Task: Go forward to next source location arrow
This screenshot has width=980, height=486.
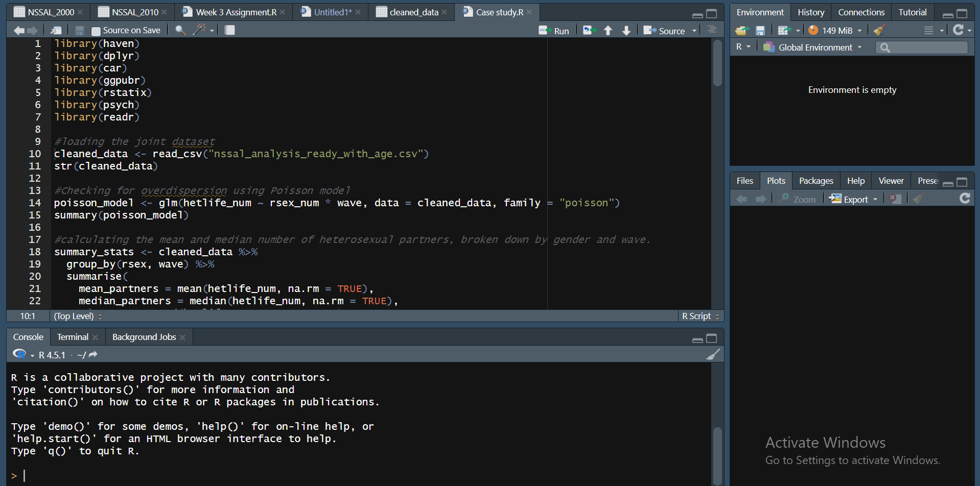Action: point(32,31)
